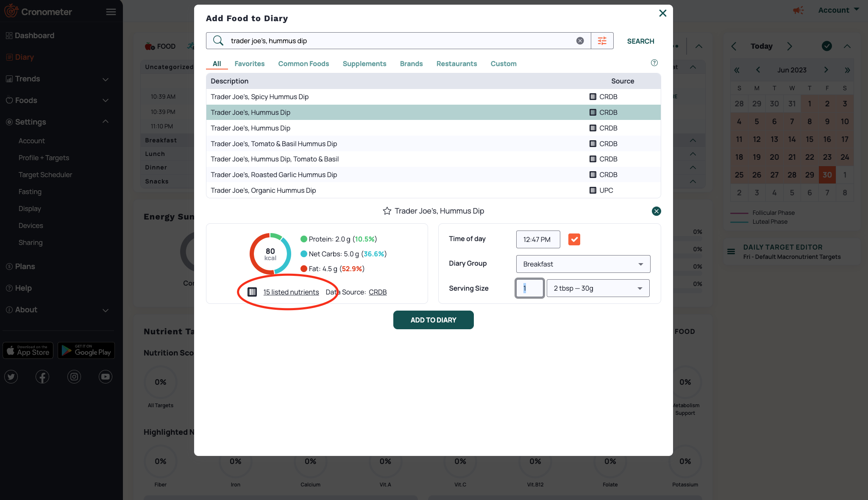Open the serving unit dropdown 2 tbsp
This screenshot has height=500, width=868.
[x=598, y=288]
